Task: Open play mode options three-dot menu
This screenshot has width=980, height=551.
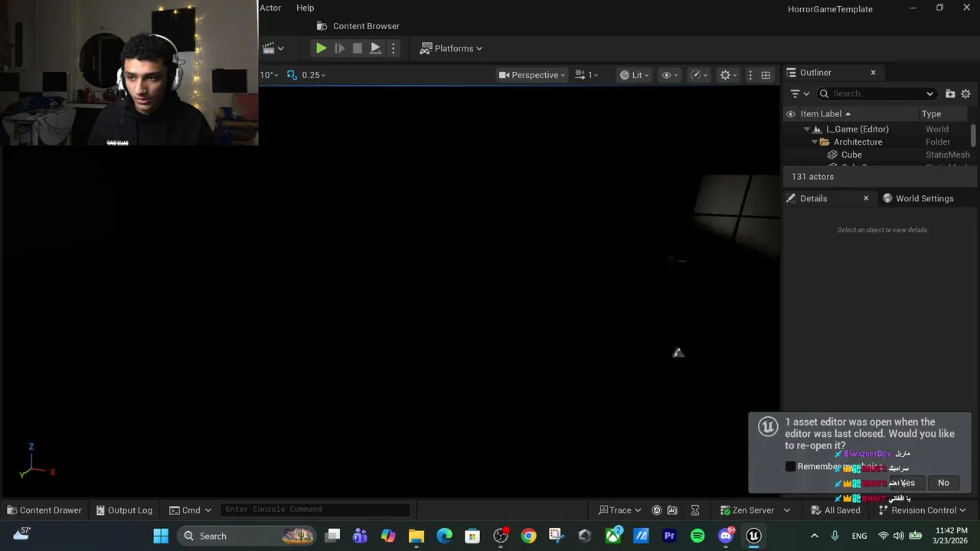Action: pos(394,48)
